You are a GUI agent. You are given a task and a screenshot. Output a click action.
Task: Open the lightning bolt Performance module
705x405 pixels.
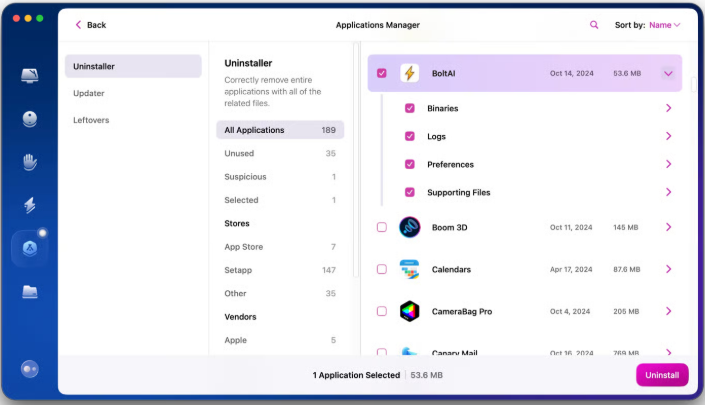(x=30, y=205)
